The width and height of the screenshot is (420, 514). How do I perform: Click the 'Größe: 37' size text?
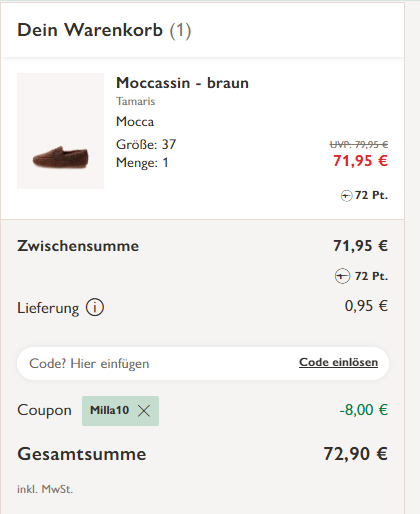point(146,145)
